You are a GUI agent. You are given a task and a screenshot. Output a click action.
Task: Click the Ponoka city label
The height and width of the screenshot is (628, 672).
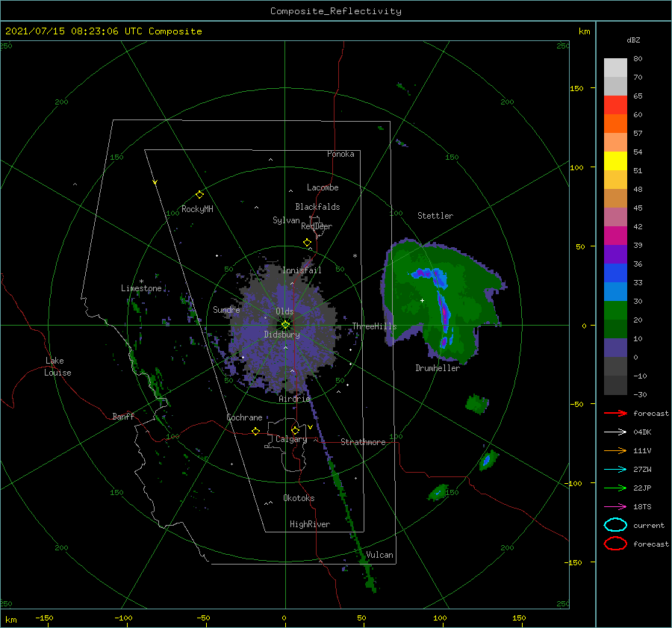pyautogui.click(x=340, y=154)
